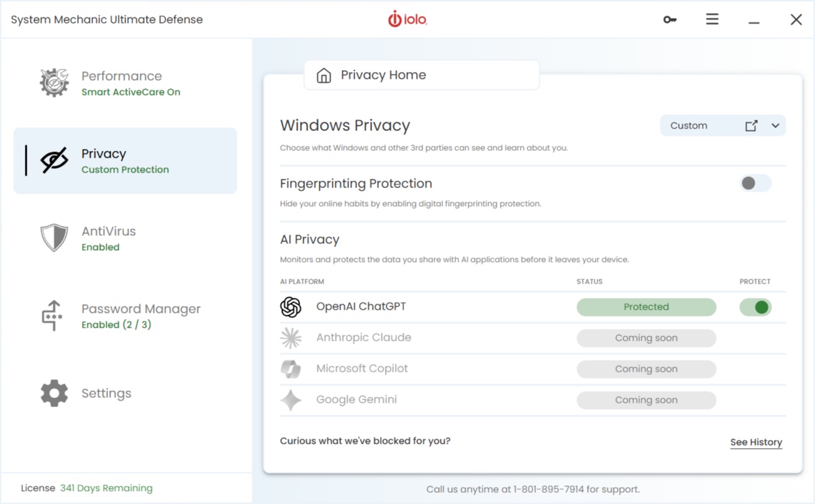
Task: Click the Fingerprinting Protection label
Action: tap(356, 184)
